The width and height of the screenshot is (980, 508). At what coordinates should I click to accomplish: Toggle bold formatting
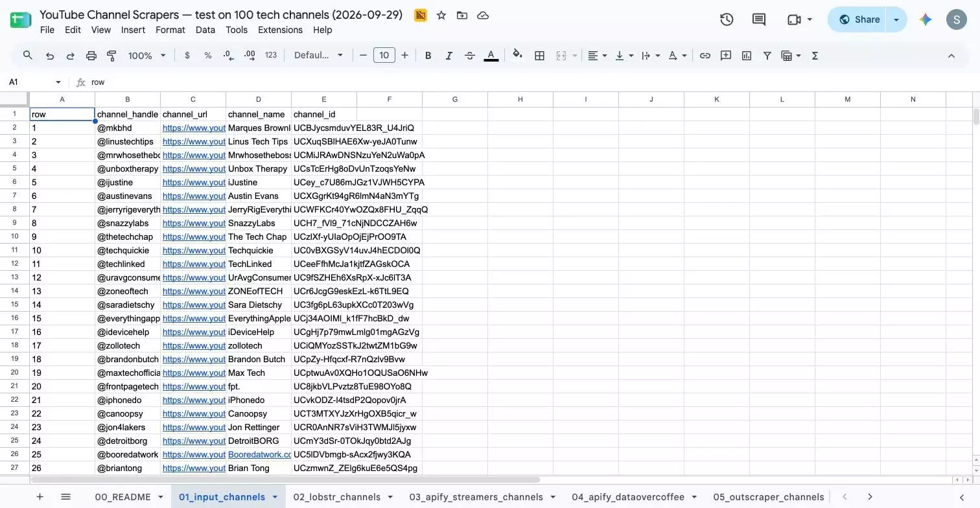[428, 56]
